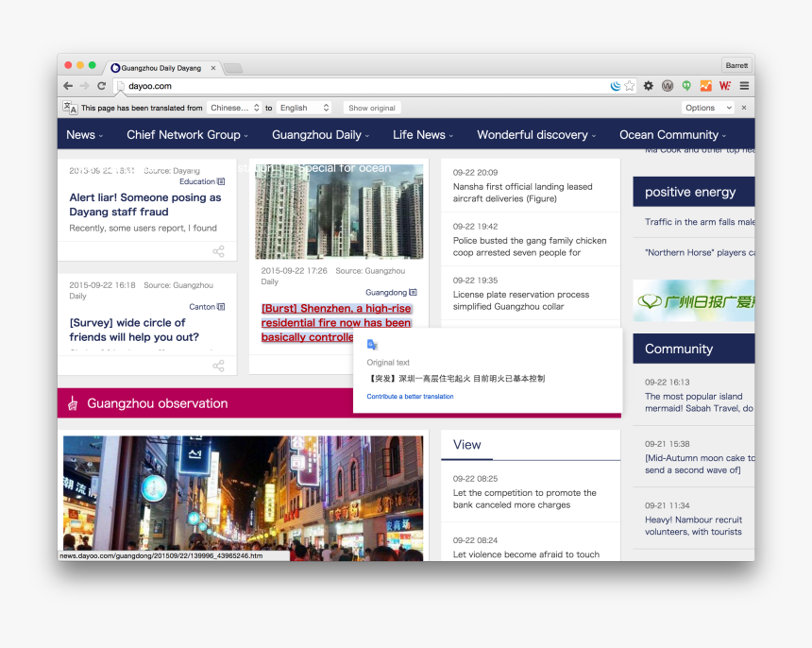Click the Barrett profile button

(736, 65)
